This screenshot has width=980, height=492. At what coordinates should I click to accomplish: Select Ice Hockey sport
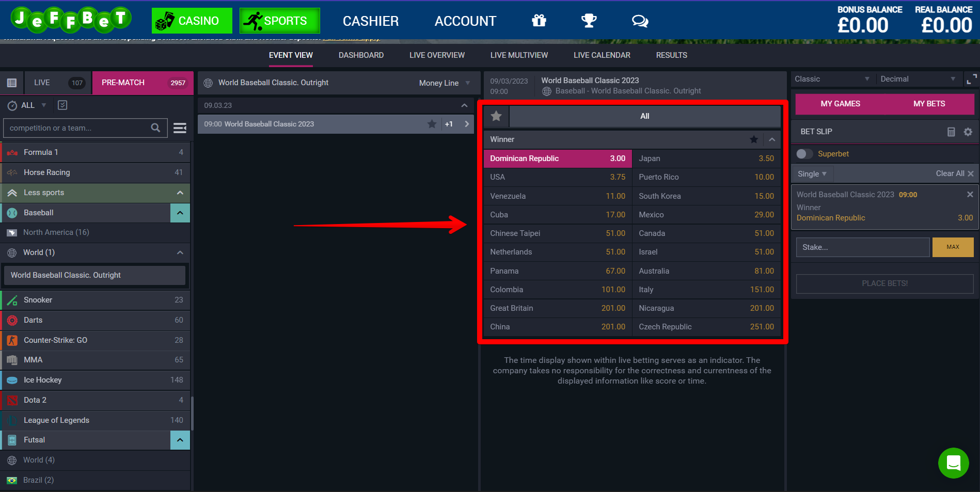point(96,380)
